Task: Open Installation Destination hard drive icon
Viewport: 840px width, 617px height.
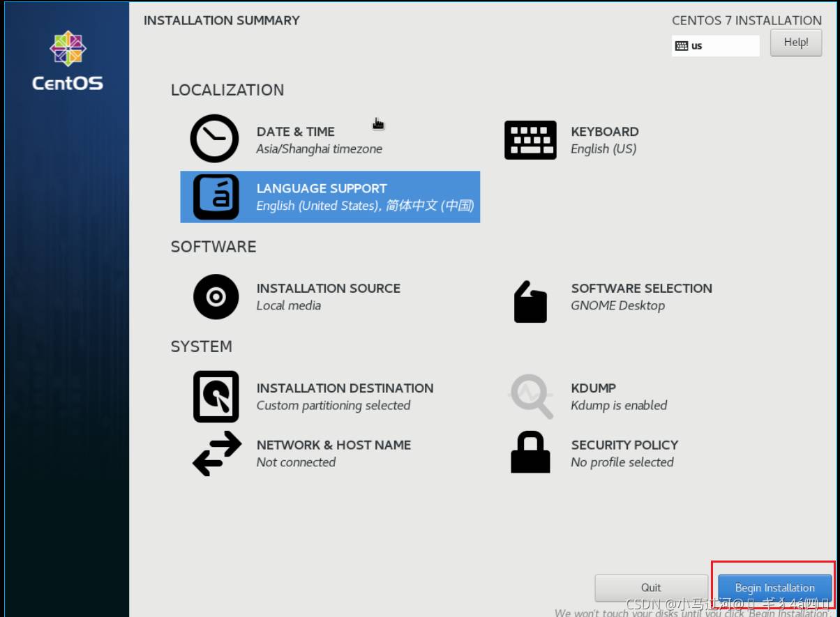Action: 216,397
